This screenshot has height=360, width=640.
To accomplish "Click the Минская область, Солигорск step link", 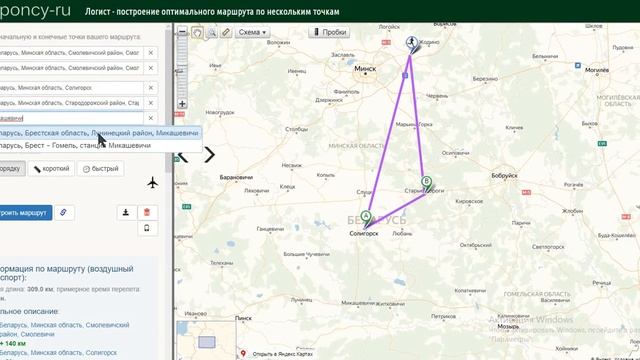I will 58,352.
